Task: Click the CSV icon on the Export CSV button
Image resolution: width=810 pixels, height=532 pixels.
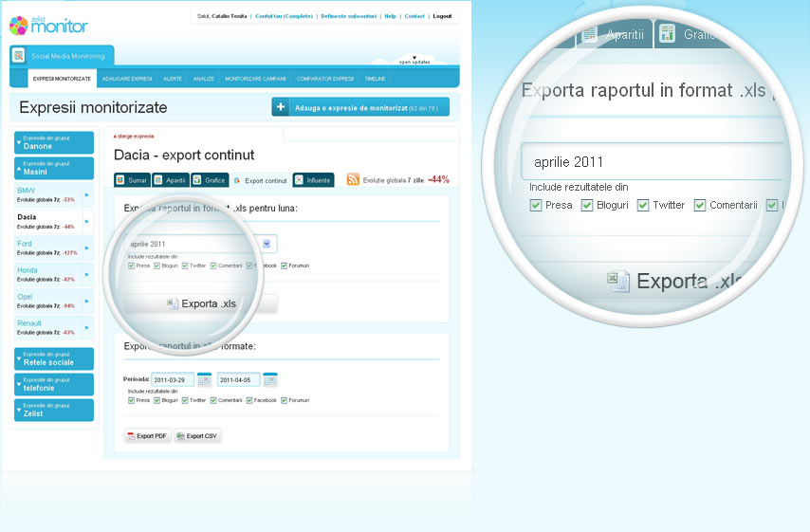Action: (180, 436)
